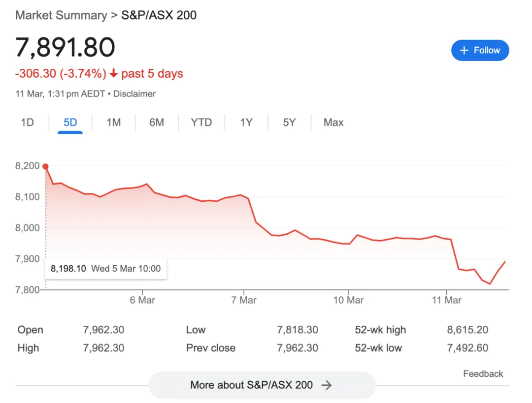The image size is (532, 403).
Task: Switch to the 6M range tab
Action: click(x=157, y=123)
